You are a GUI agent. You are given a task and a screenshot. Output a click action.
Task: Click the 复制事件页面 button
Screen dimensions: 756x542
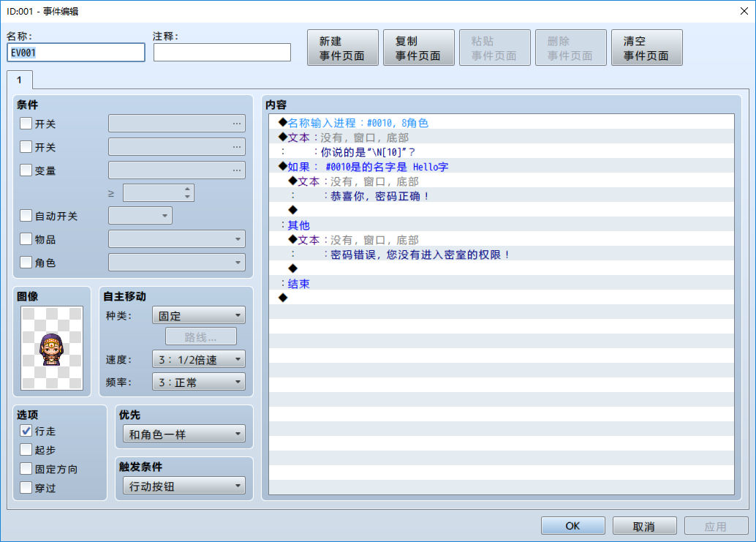pos(419,48)
